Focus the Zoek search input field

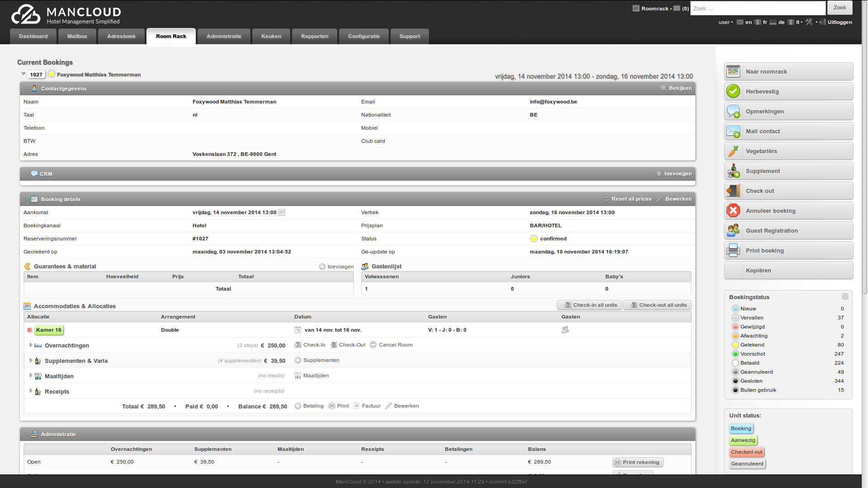[x=758, y=8]
